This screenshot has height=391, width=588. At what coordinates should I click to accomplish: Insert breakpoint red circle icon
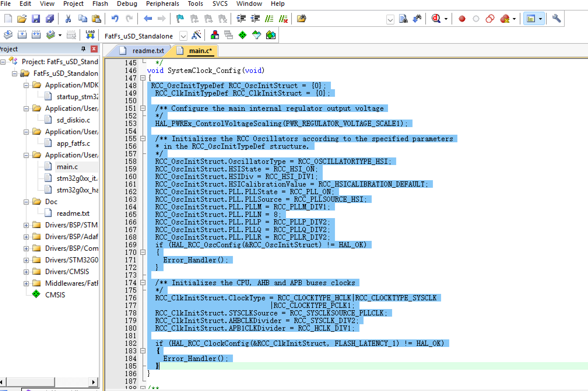coord(462,19)
